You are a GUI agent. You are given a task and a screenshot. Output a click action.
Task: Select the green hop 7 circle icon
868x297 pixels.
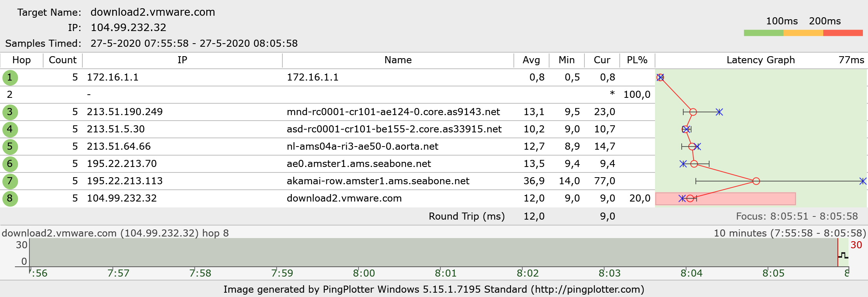click(x=10, y=181)
